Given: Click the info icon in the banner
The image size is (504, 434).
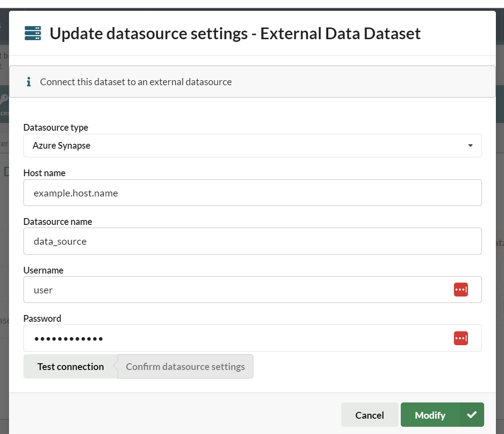Looking at the screenshot, I should (x=29, y=82).
